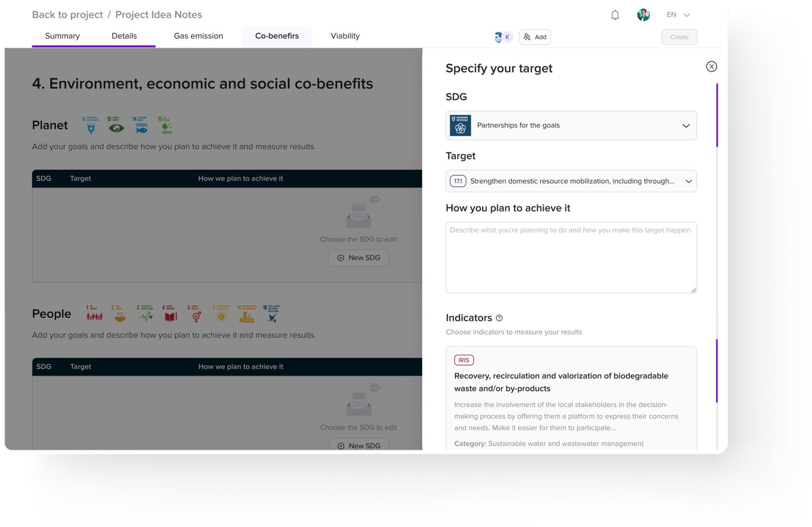Close the Specify your target panel
The width and height of the screenshot is (812, 527).
(711, 67)
